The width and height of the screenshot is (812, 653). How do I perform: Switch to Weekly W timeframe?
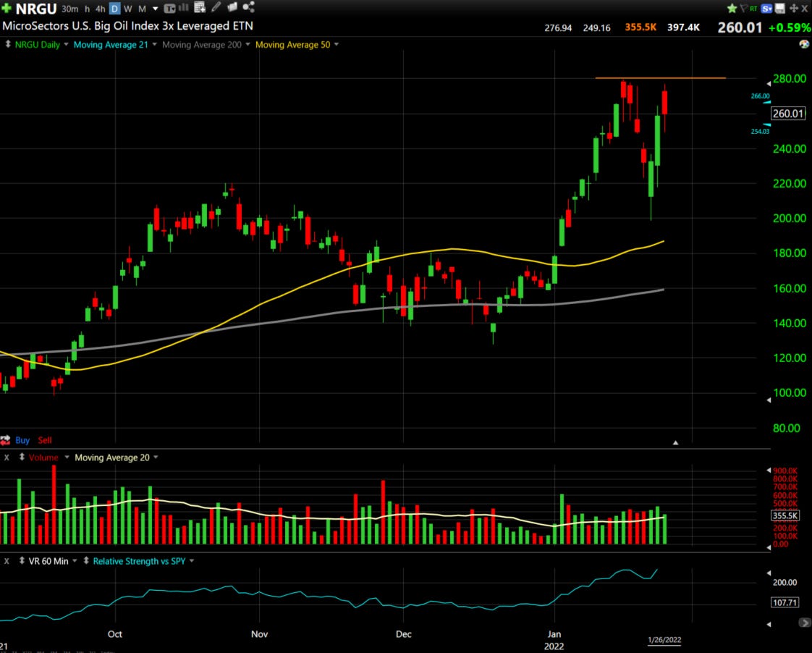click(x=128, y=9)
